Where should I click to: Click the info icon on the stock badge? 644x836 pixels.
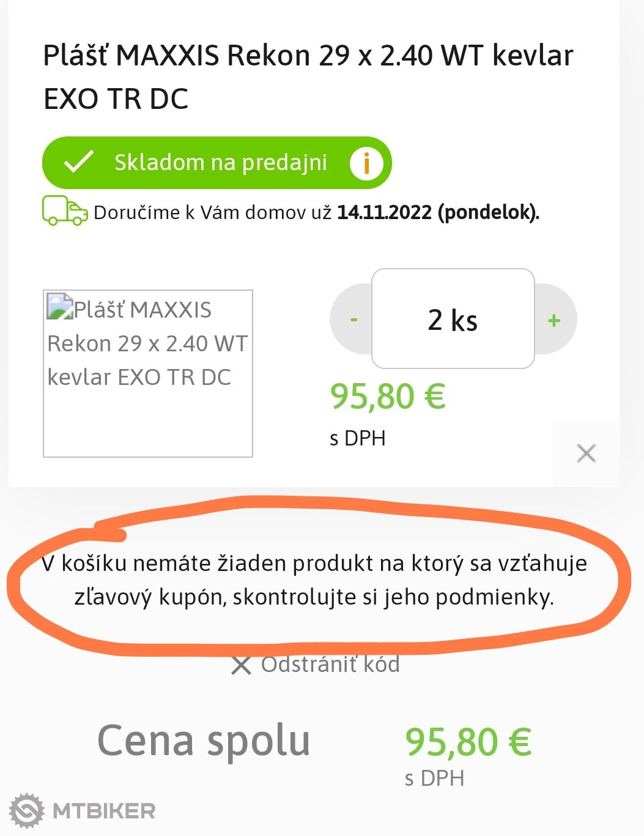(366, 163)
